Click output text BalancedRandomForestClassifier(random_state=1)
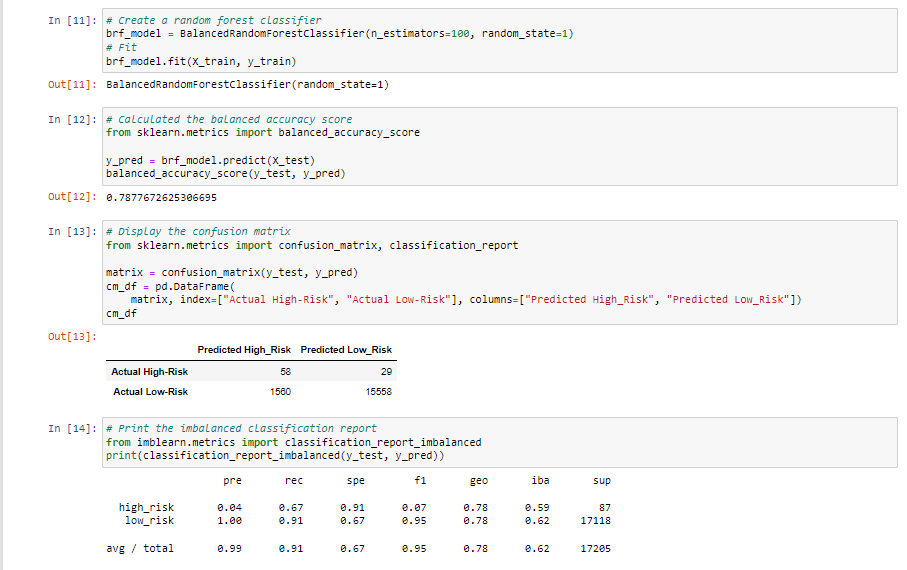 point(248,84)
